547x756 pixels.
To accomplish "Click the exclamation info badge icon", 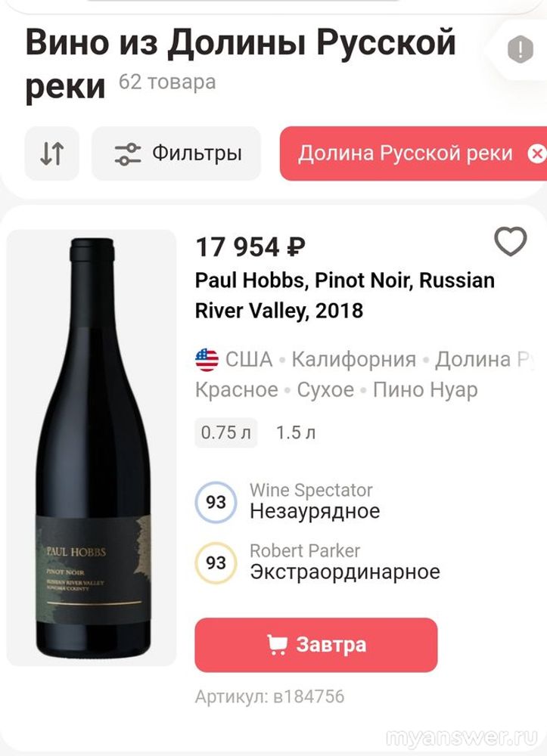I will pyautogui.click(x=520, y=50).
